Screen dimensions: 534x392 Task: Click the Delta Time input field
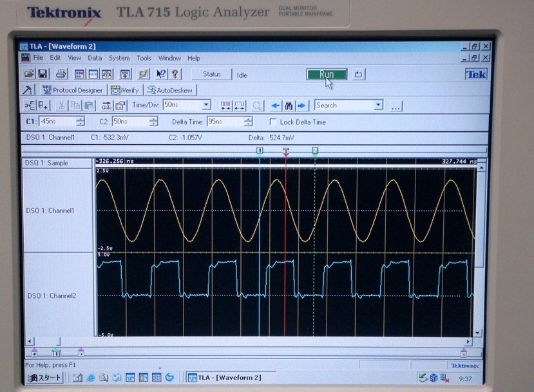(225, 122)
